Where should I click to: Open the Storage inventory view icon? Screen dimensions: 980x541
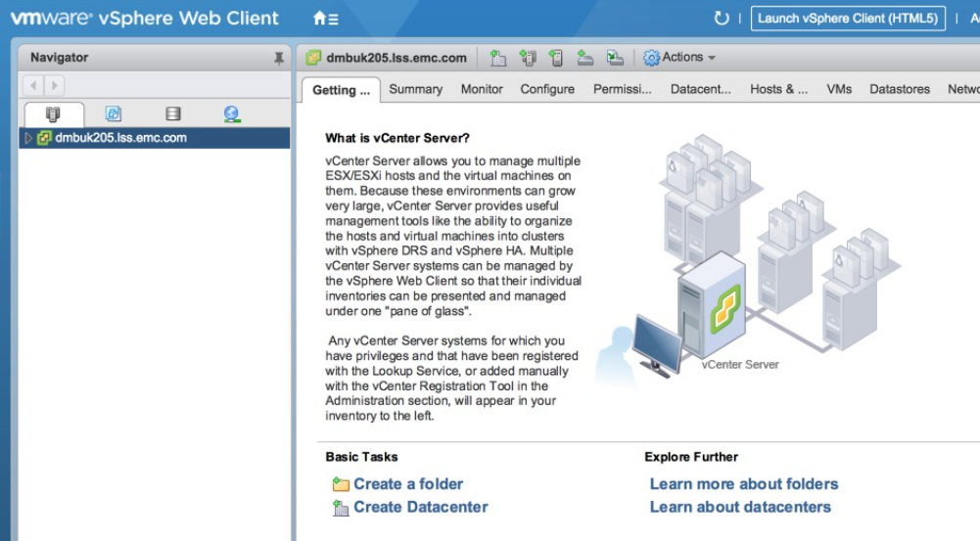pyautogui.click(x=173, y=114)
